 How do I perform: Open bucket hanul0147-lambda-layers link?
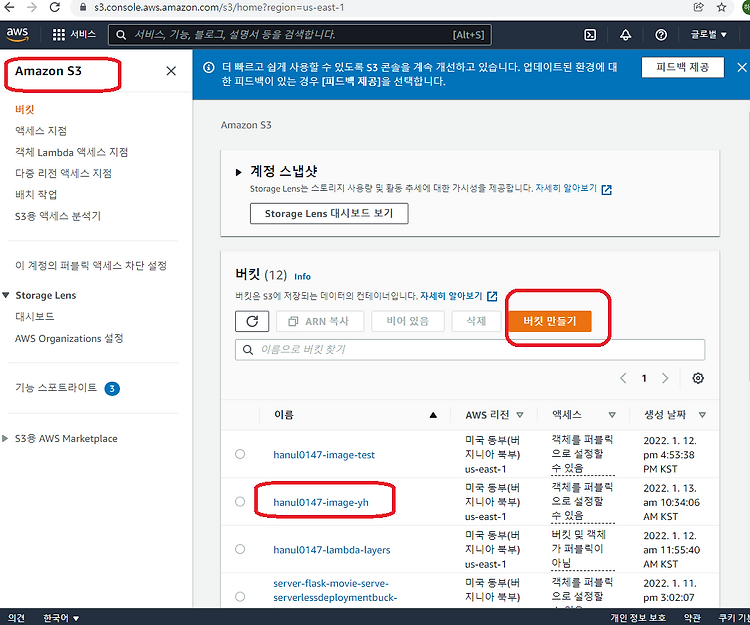click(x=331, y=550)
